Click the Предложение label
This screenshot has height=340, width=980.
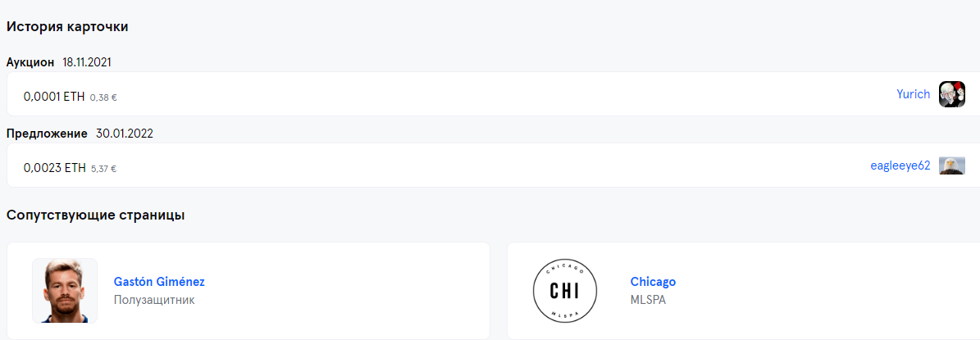point(47,134)
